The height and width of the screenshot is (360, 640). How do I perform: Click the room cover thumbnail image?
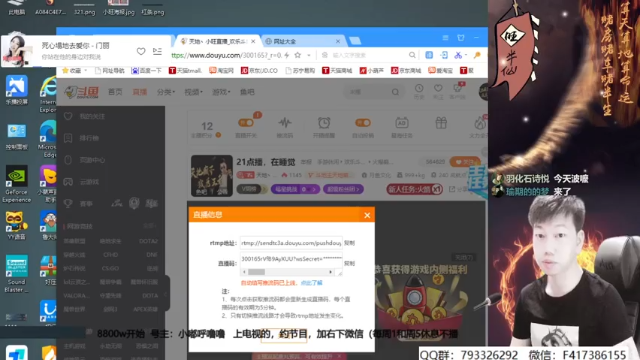click(212, 176)
